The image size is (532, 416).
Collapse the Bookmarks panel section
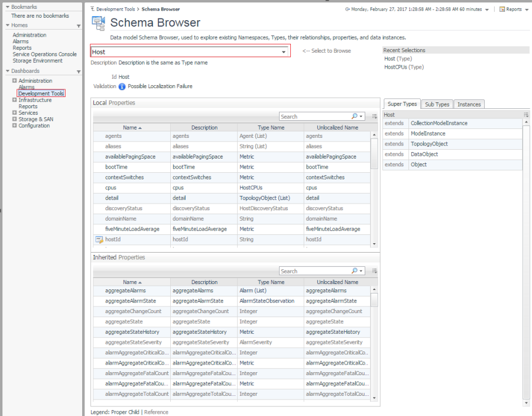[x=8, y=7]
